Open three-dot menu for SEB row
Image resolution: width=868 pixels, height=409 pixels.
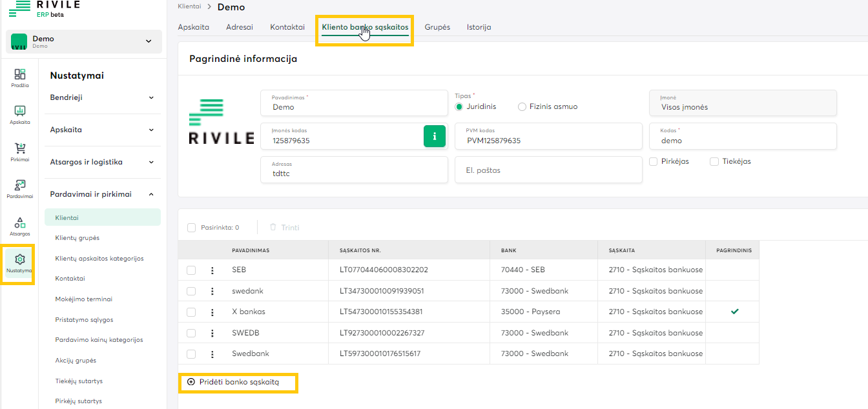(x=212, y=270)
